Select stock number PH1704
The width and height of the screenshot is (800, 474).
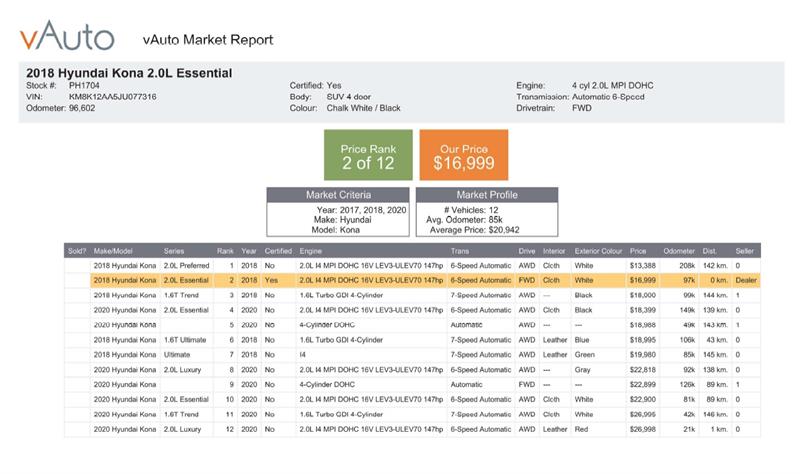[x=84, y=86]
